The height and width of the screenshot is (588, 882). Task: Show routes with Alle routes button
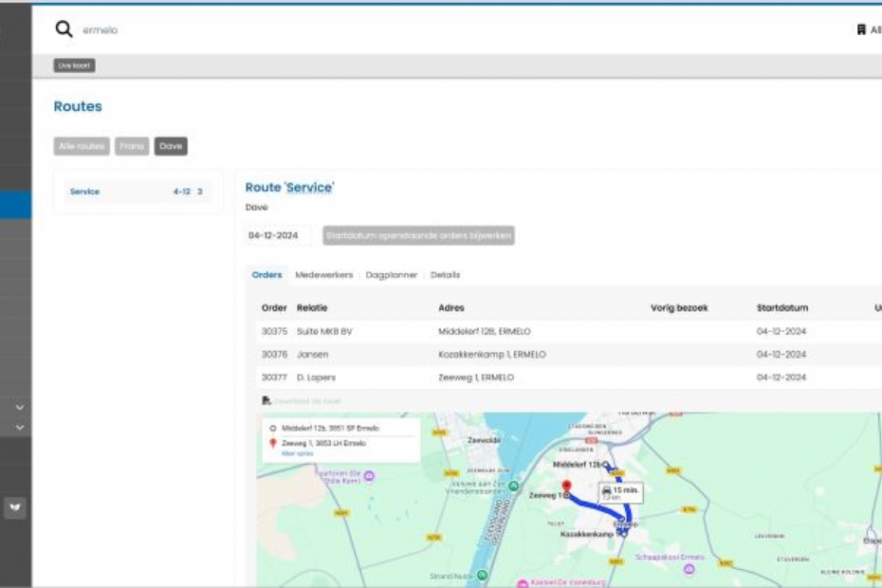click(82, 146)
